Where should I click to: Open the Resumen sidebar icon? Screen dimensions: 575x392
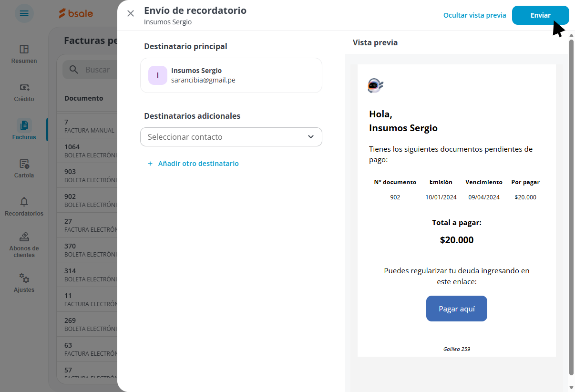[x=24, y=49]
